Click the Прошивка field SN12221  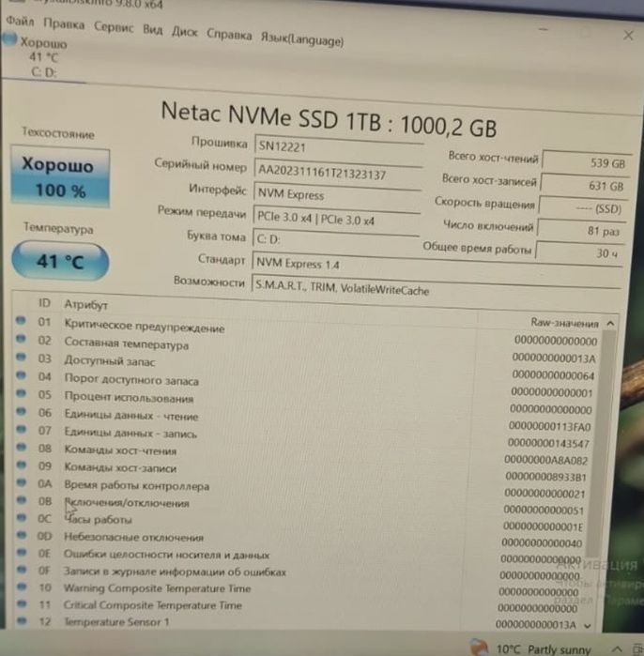tap(338, 148)
